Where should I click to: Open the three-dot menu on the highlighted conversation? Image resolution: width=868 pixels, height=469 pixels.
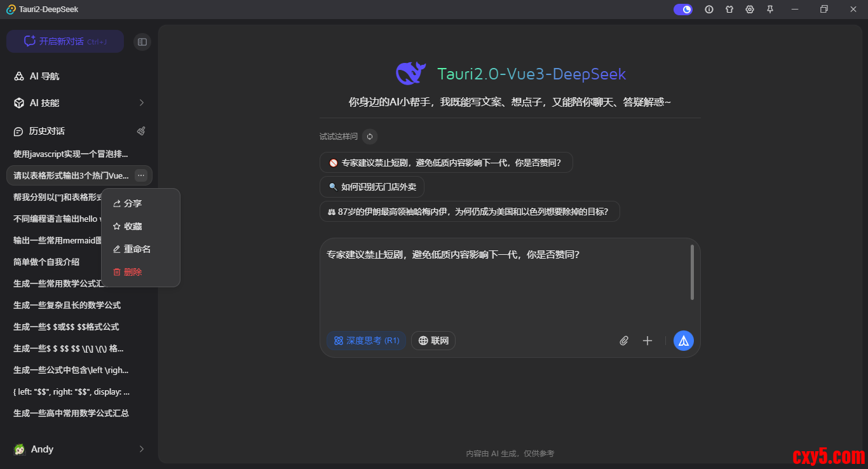pos(141,175)
